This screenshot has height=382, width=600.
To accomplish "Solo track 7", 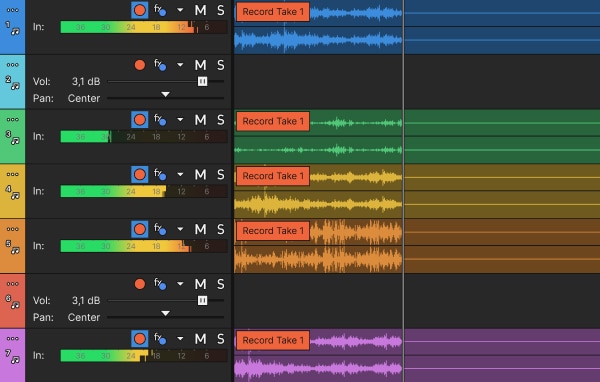I will click(221, 339).
